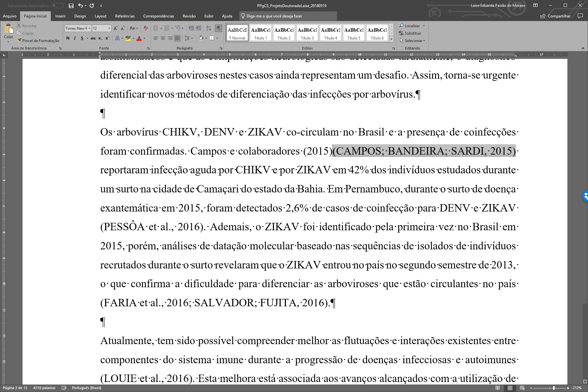
Task: Toggle the Salvamento Automático switch
Action: [58, 5]
